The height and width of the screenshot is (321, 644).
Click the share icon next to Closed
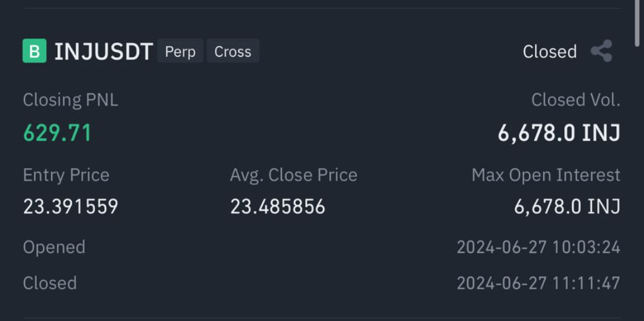click(602, 51)
